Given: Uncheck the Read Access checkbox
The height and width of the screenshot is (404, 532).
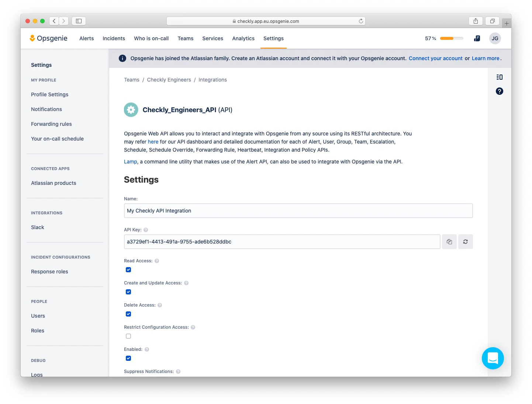Looking at the screenshot, I should coord(128,270).
